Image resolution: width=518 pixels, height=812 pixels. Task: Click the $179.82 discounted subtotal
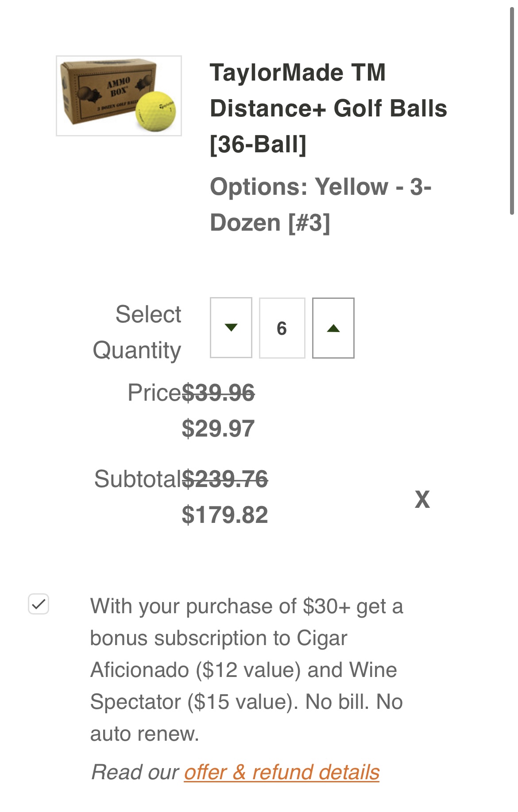(x=225, y=514)
